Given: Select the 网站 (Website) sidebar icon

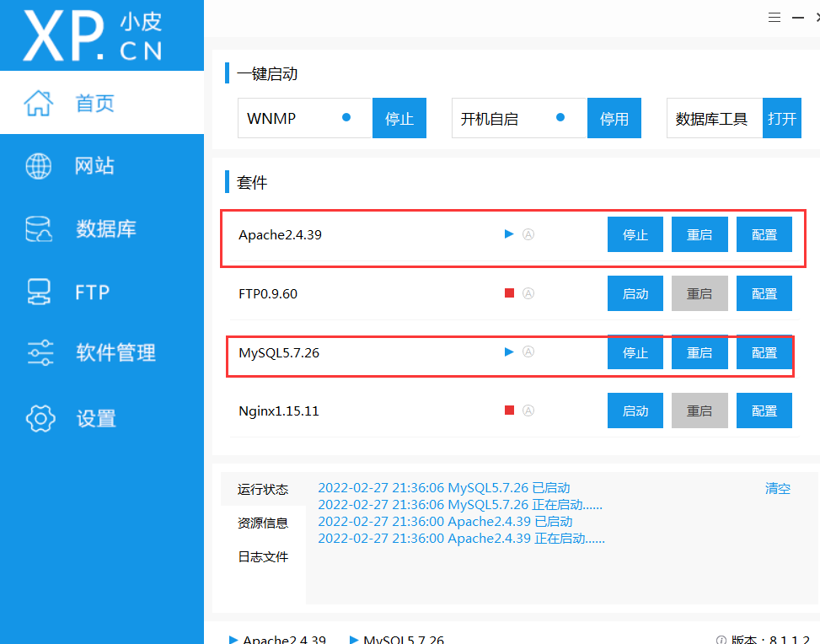Looking at the screenshot, I should pyautogui.click(x=38, y=165).
